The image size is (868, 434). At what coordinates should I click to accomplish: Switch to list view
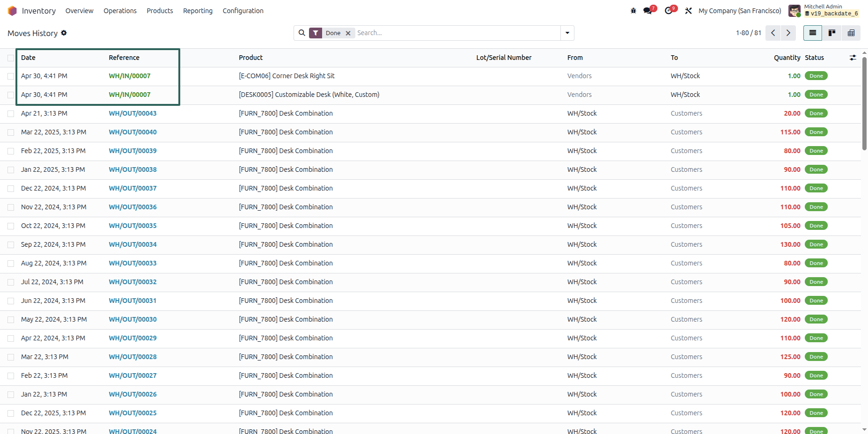[813, 33]
